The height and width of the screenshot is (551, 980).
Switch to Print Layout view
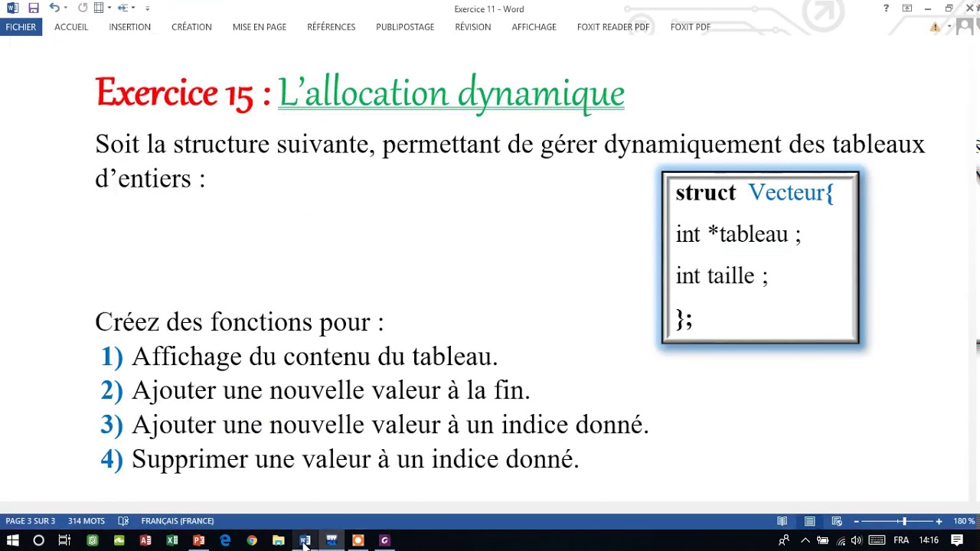[809, 521]
